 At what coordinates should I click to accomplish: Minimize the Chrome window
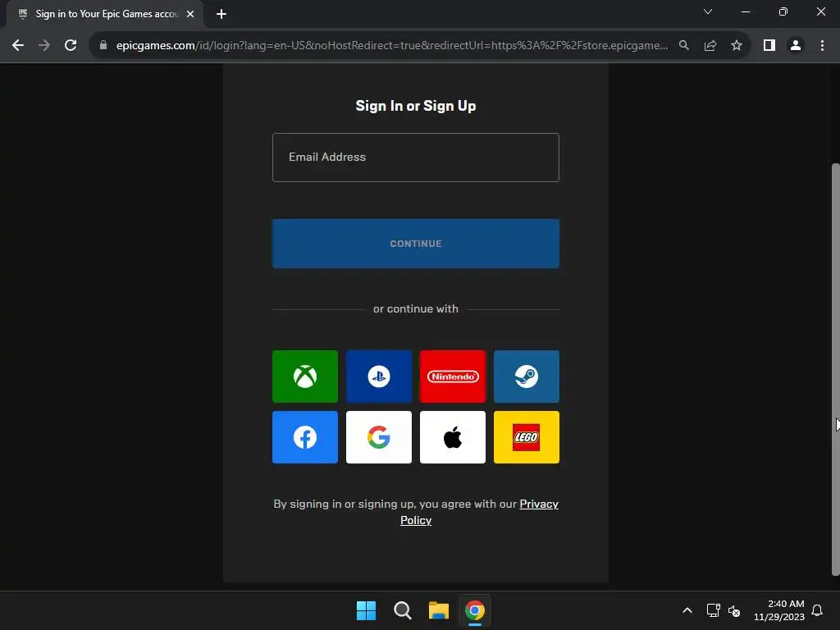pyautogui.click(x=746, y=11)
